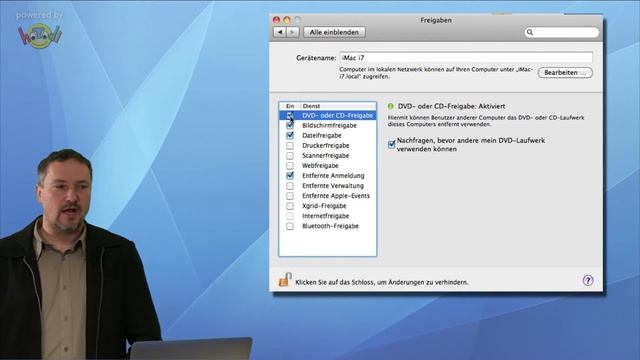Select the Bildschirmfreigabe service row
Viewport: 640px width, 360px height.
[327, 125]
